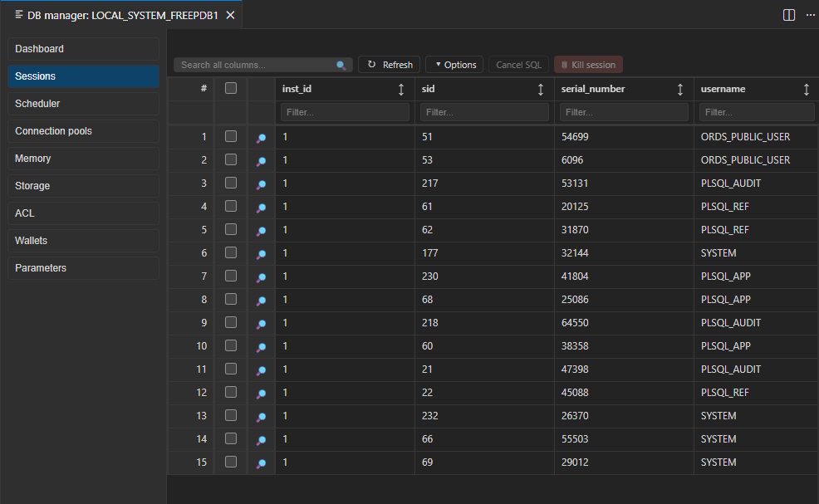This screenshot has height=504, width=819.
Task: Open session details icon for sid 232
Action: [261, 417]
